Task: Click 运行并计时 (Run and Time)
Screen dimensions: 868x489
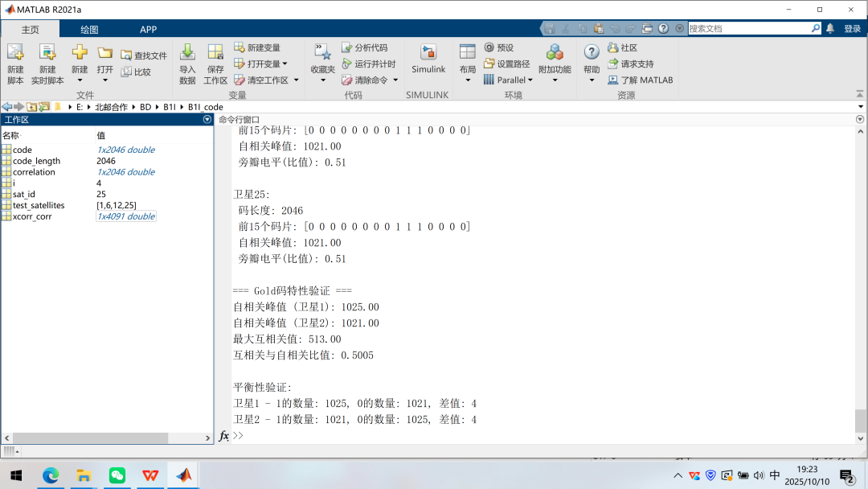Action: coord(369,64)
